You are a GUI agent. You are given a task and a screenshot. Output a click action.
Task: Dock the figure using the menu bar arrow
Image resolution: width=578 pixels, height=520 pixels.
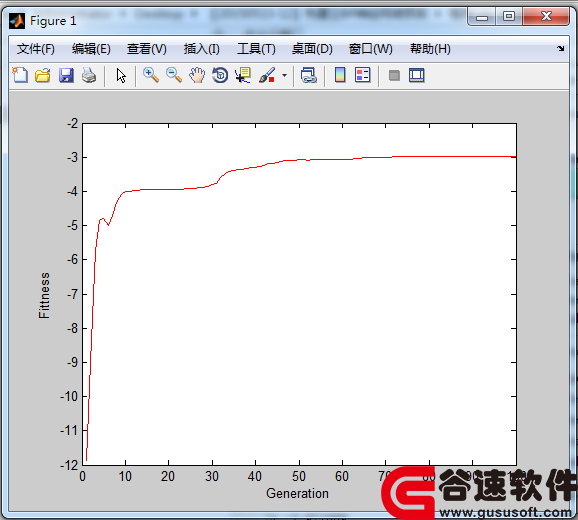561,48
